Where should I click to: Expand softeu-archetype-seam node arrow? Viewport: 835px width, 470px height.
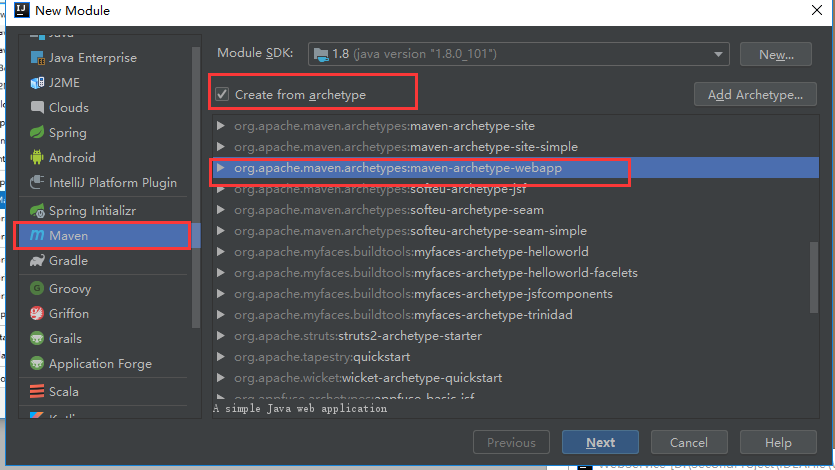coord(220,210)
